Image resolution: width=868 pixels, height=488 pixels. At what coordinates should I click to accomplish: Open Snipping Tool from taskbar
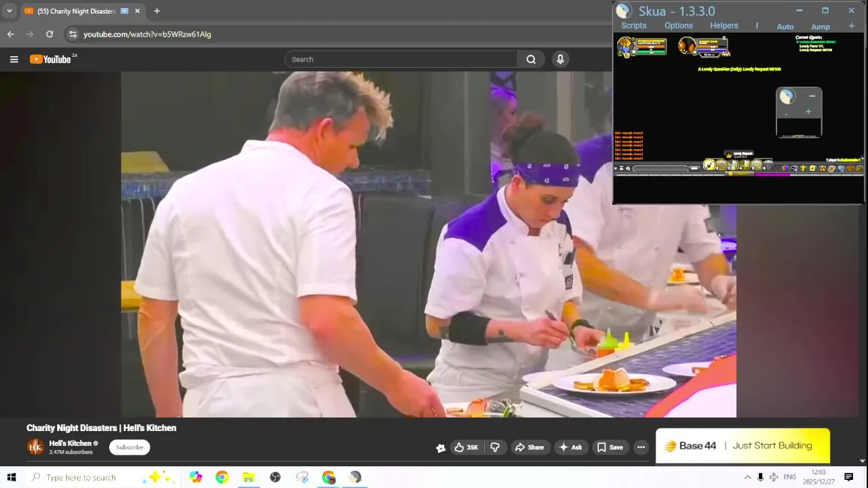click(x=302, y=477)
